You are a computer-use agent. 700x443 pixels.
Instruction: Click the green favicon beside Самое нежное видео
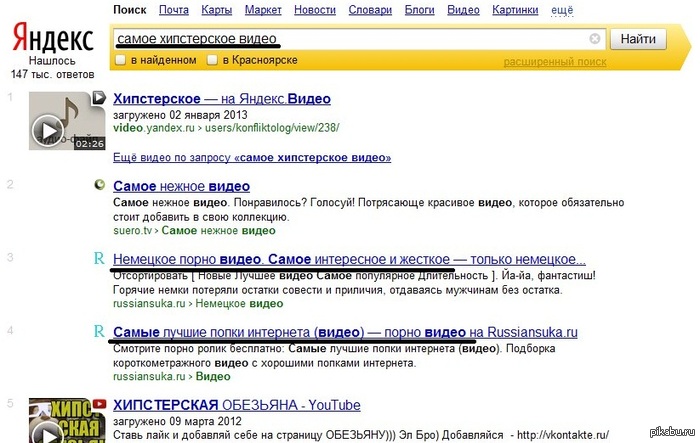click(99, 186)
